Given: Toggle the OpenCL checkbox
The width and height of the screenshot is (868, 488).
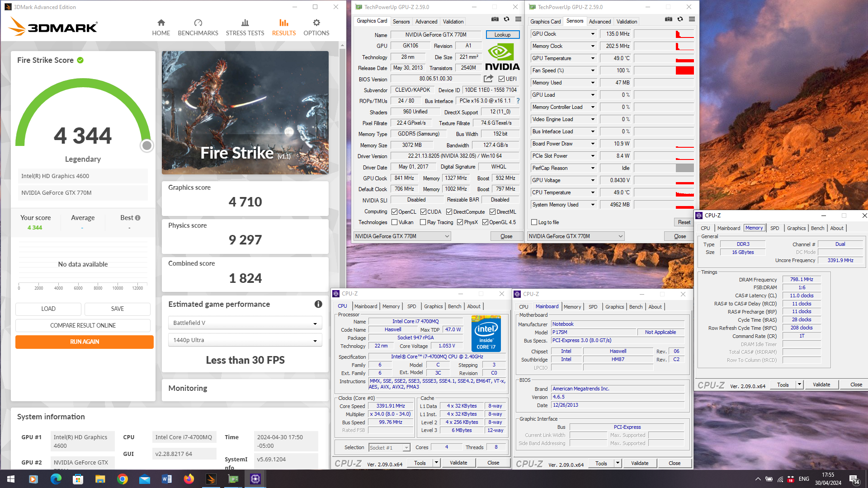Looking at the screenshot, I should point(394,212).
